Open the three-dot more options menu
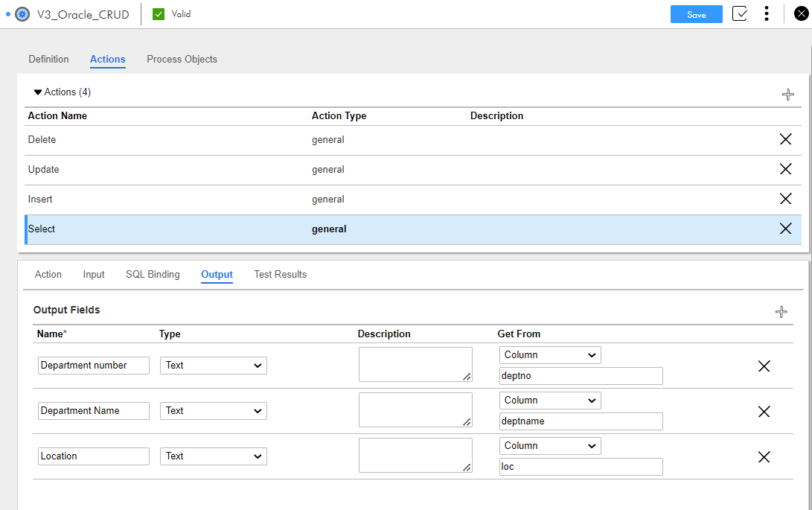Image resolution: width=812 pixels, height=510 pixels. tap(766, 14)
